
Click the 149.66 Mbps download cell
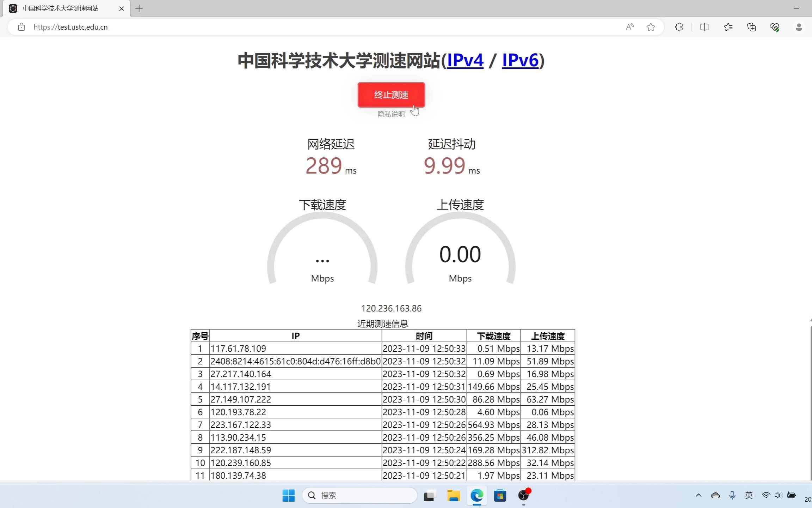point(494,387)
